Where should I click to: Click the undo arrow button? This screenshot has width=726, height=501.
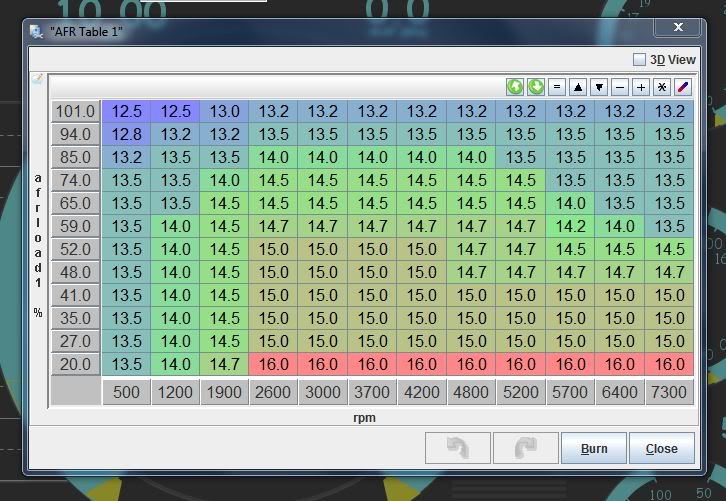click(x=458, y=448)
